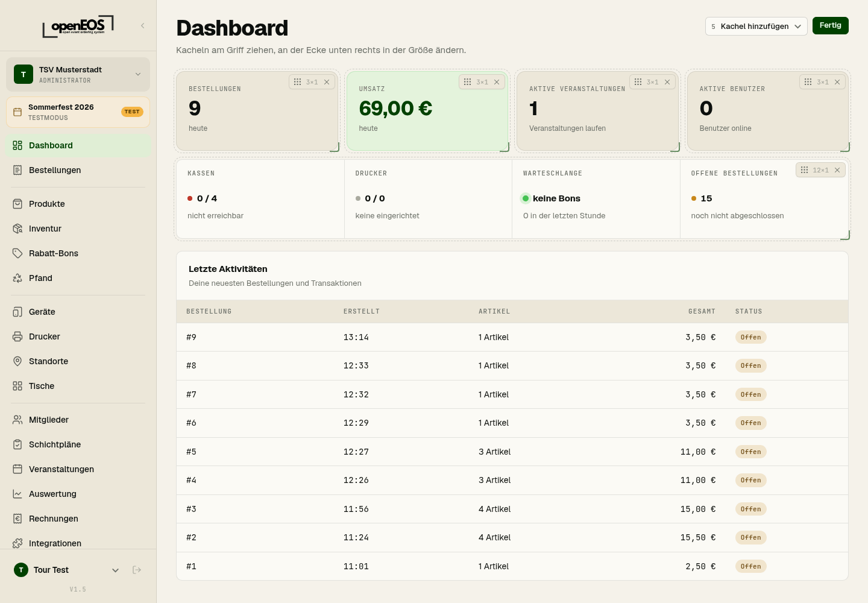The width and height of the screenshot is (868, 603).
Task: Grab the drag handle on Umsatz tile
Action: 467,82
